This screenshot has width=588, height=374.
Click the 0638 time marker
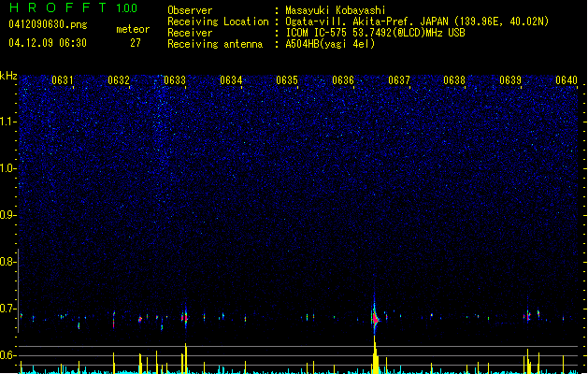(x=454, y=80)
